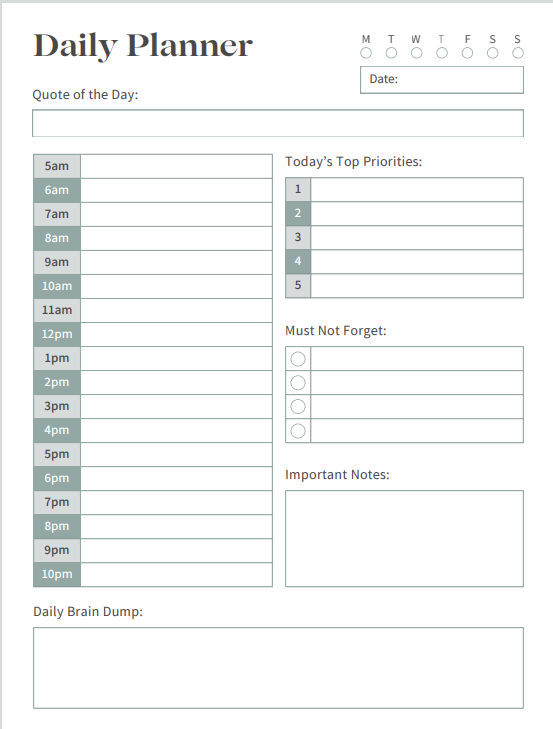The image size is (553, 729).
Task: Click the 10am schedule row
Action: pyautogui.click(x=176, y=286)
